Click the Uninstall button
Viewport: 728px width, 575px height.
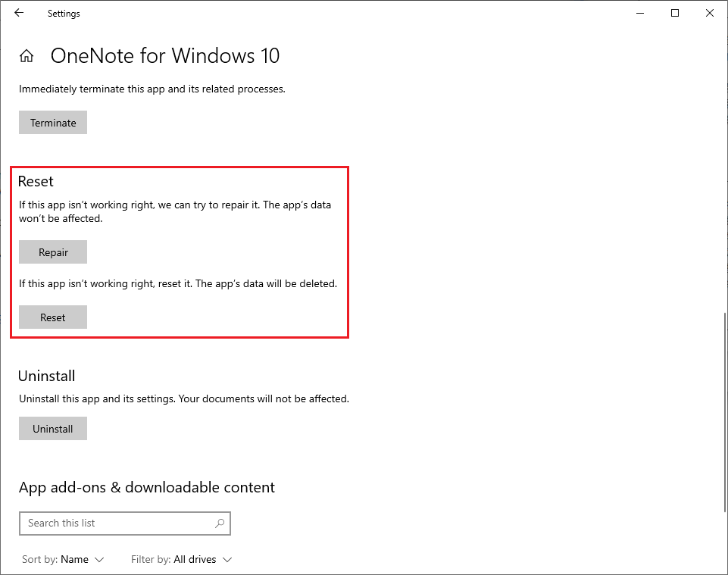coord(53,428)
